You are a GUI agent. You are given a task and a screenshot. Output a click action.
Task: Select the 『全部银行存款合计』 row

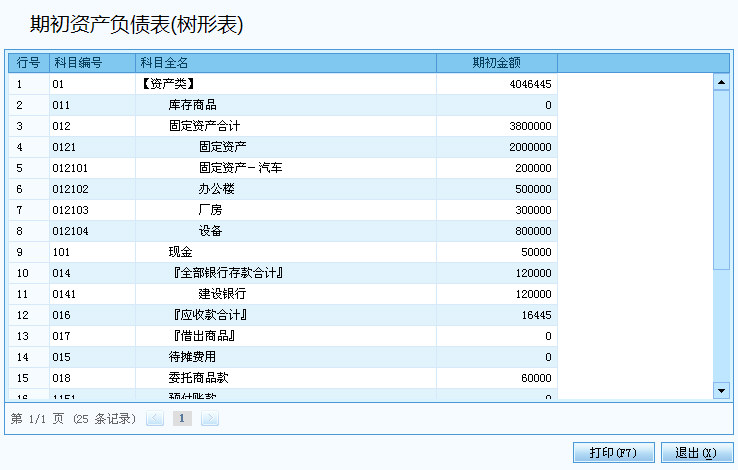pyautogui.click(x=228, y=273)
